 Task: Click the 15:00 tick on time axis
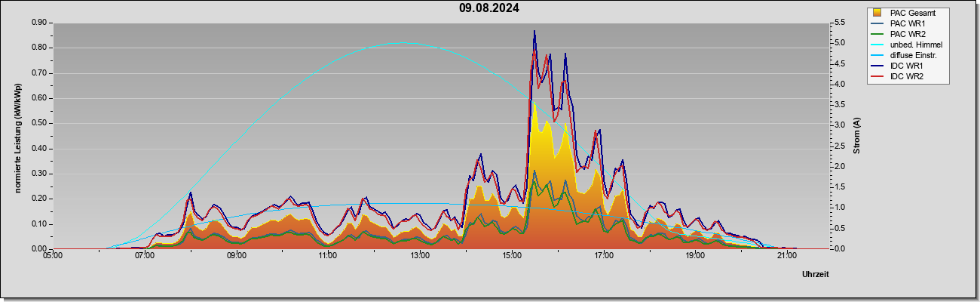pos(512,256)
